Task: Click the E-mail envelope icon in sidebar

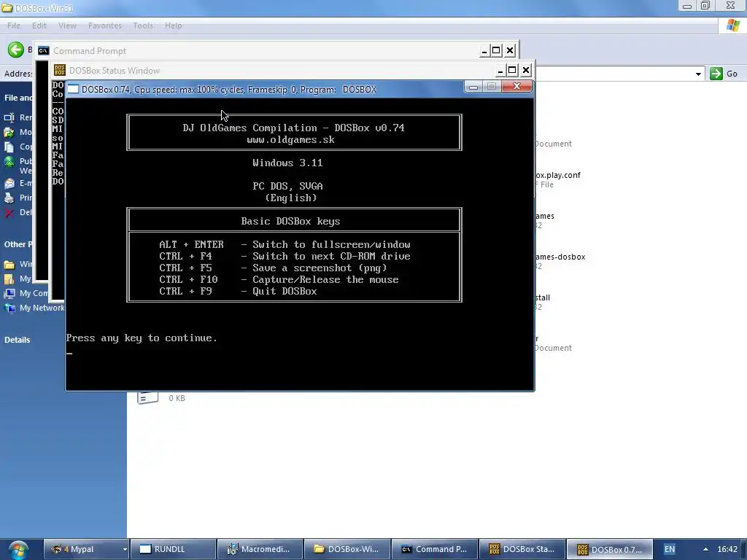Action: (9, 183)
